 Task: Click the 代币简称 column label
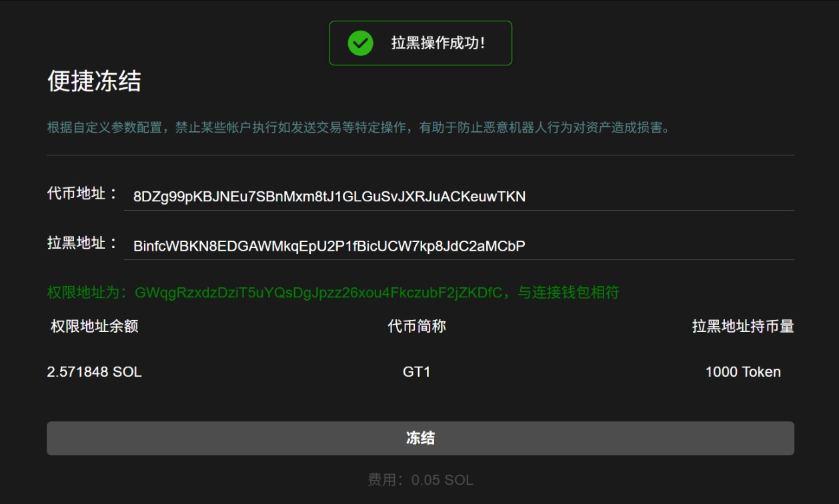[417, 326]
